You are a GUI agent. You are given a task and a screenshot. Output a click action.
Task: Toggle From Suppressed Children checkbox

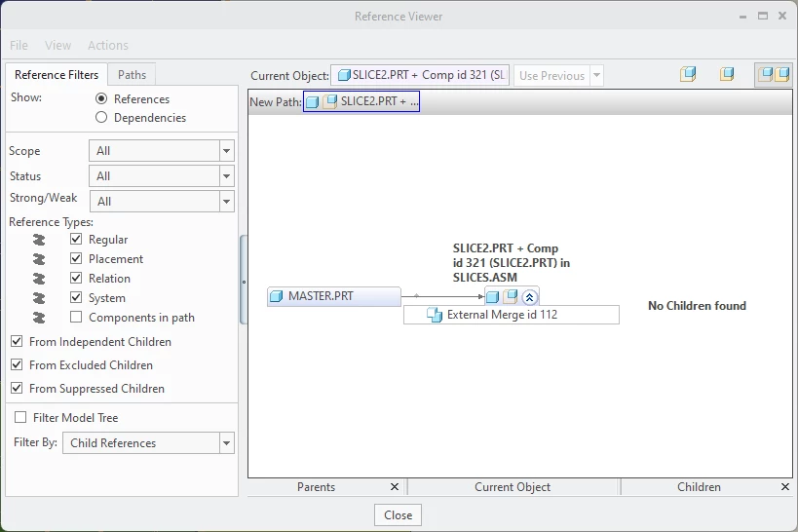(17, 388)
